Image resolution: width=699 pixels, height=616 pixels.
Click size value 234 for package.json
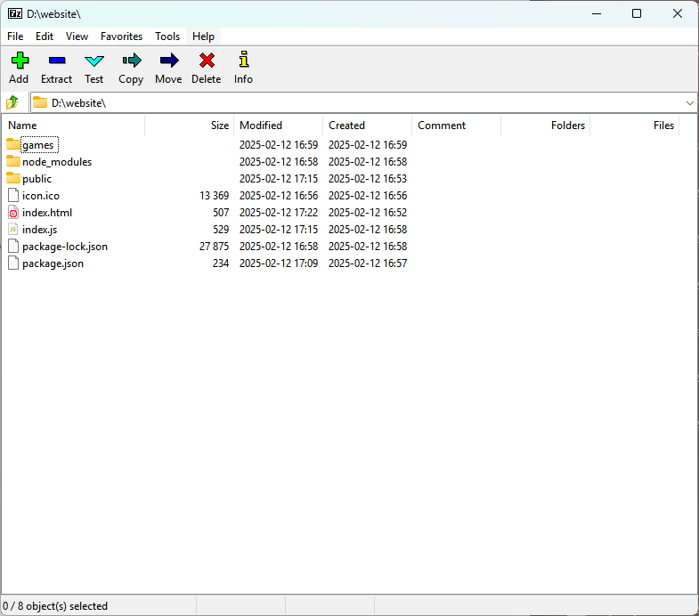221,263
